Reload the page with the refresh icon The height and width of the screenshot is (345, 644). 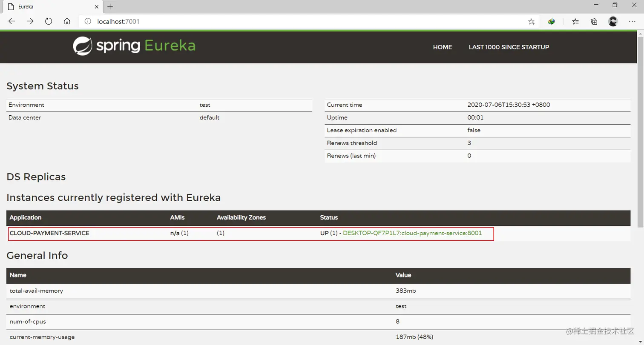click(49, 21)
